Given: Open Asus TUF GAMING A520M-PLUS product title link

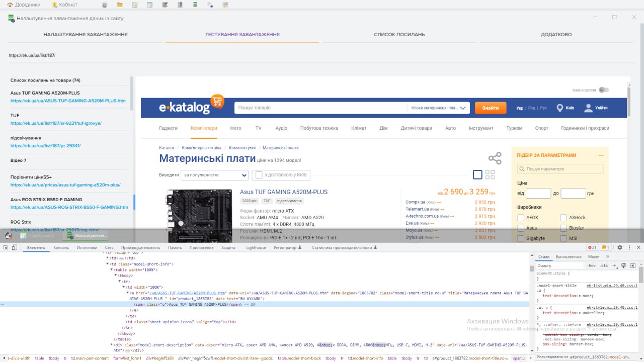Looking at the screenshot, I should coord(284,192).
